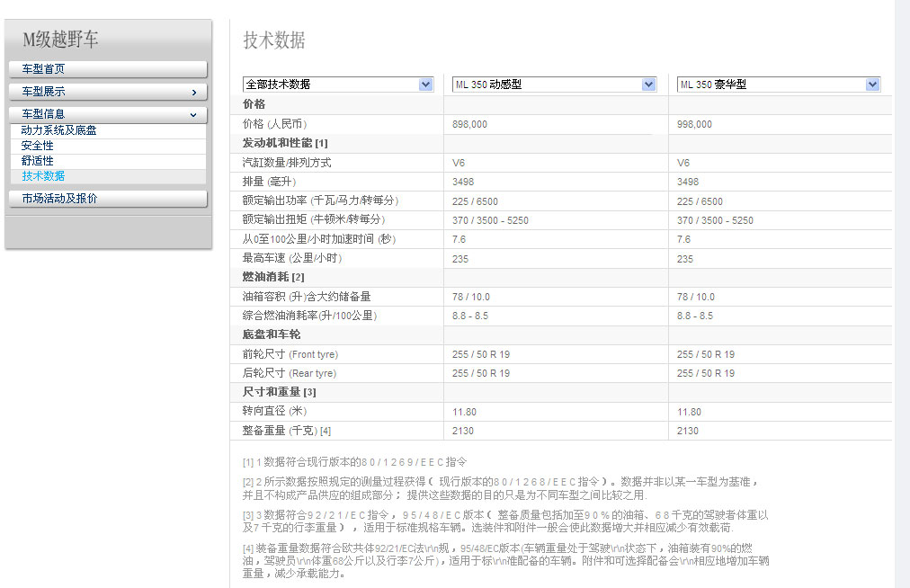The width and height of the screenshot is (910, 588).
Task: Click the arrow button of 全部技术数据 combo
Action: click(x=426, y=85)
